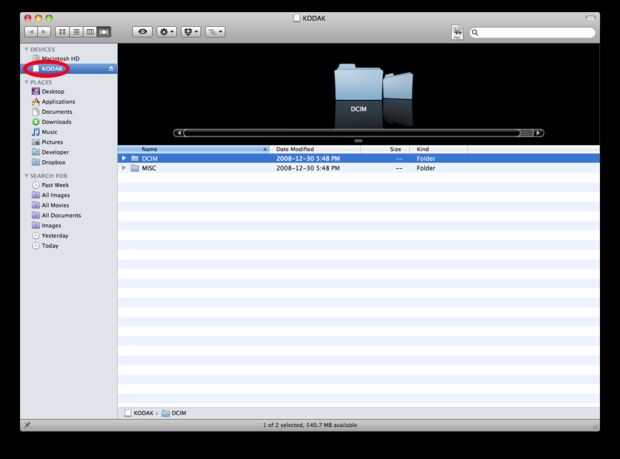
Task: Sort by Name column header
Action: 194,149
